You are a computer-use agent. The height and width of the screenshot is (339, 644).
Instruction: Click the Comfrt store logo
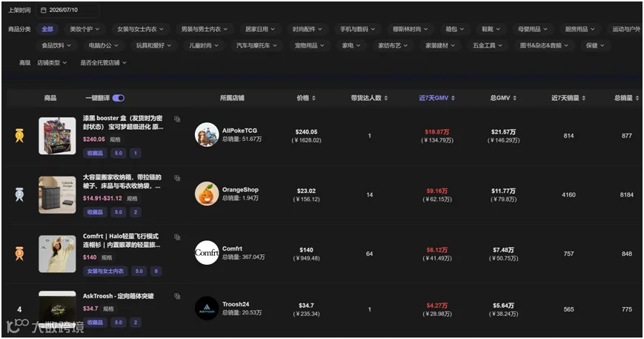[x=207, y=253]
